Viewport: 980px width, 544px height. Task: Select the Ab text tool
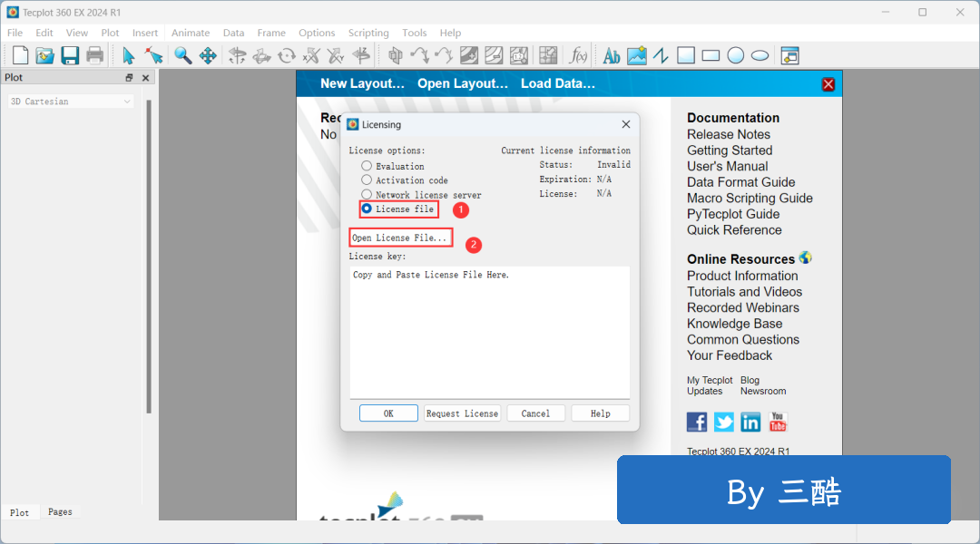click(x=612, y=55)
